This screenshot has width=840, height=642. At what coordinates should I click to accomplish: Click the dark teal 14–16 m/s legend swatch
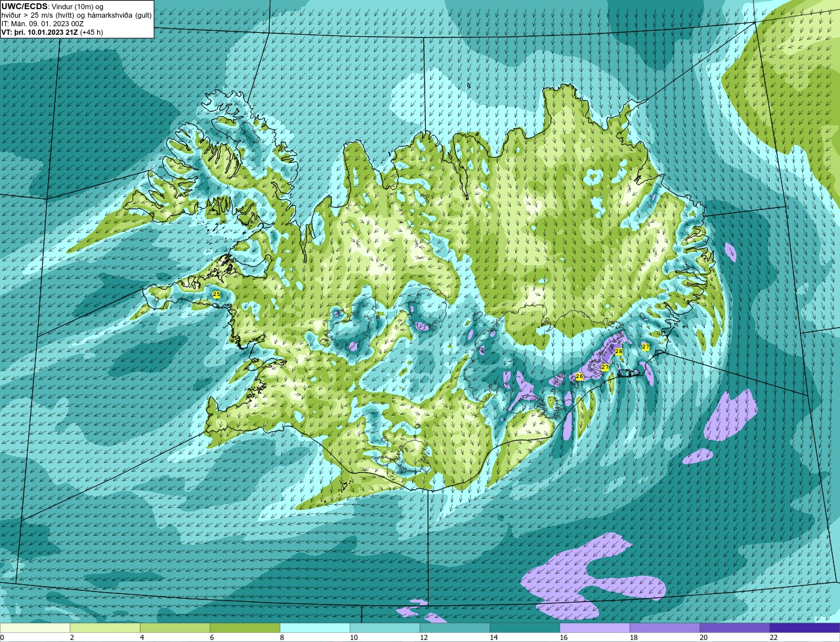pos(525,628)
